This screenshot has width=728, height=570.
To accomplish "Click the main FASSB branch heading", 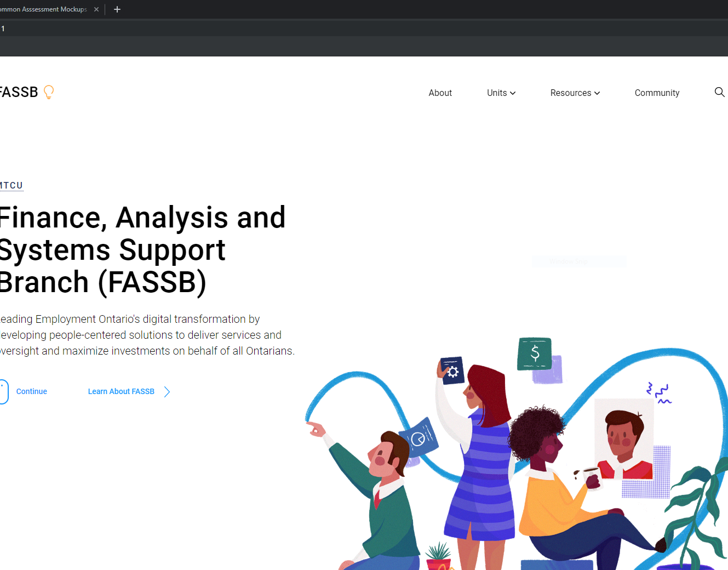I will coord(142,250).
